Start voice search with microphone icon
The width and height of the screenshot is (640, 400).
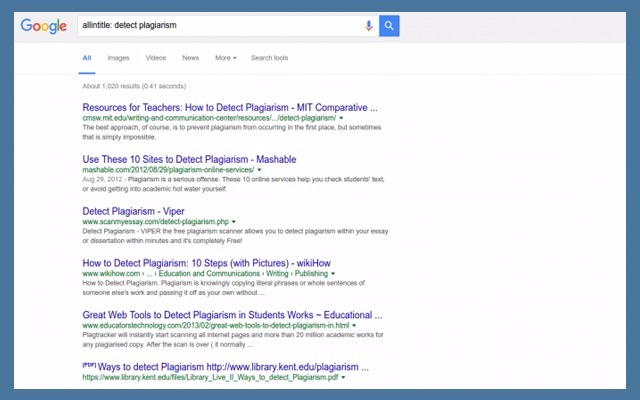(x=369, y=26)
